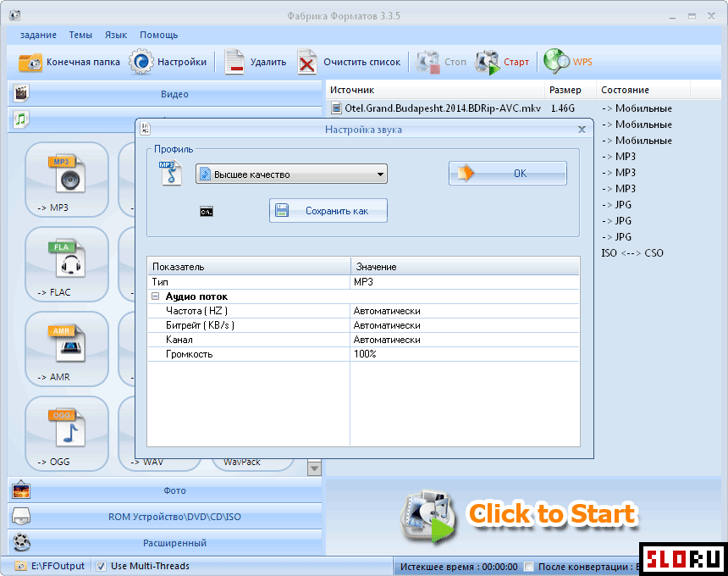Click the Удалить delete item icon
Screen dimensions: 728x576
click(x=234, y=62)
